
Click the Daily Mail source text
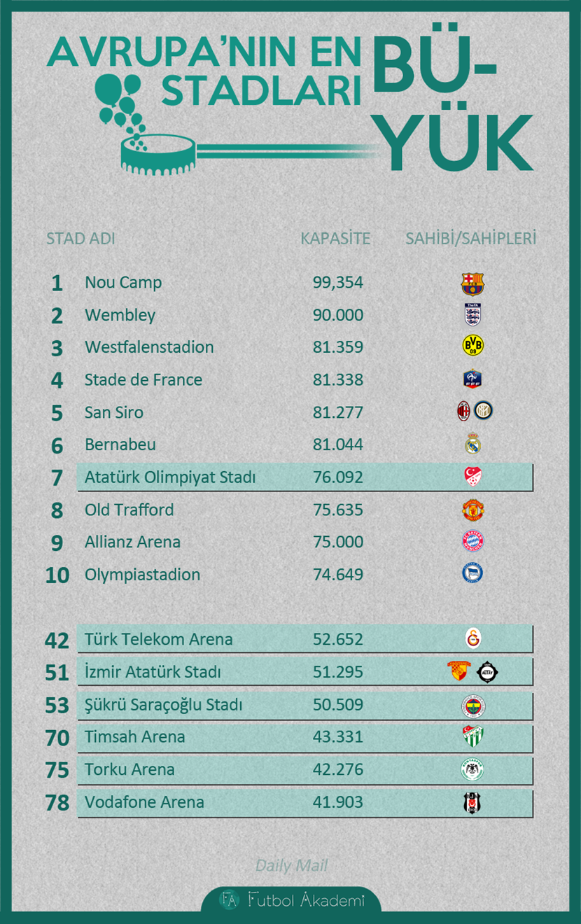click(291, 866)
